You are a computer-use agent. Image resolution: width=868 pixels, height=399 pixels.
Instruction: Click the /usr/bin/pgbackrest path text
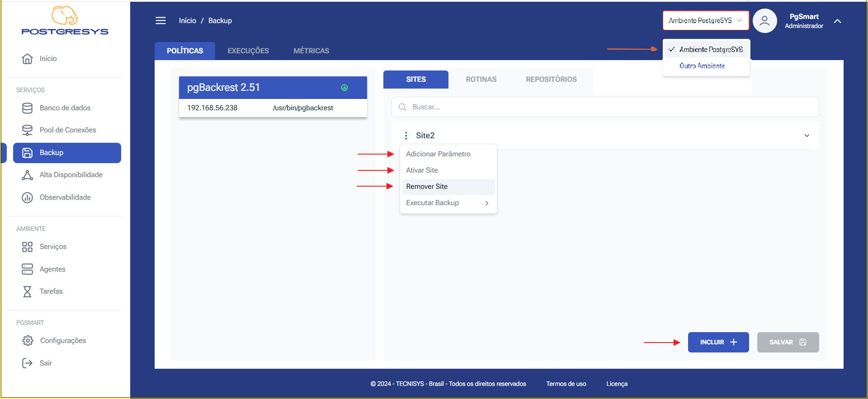[303, 108]
